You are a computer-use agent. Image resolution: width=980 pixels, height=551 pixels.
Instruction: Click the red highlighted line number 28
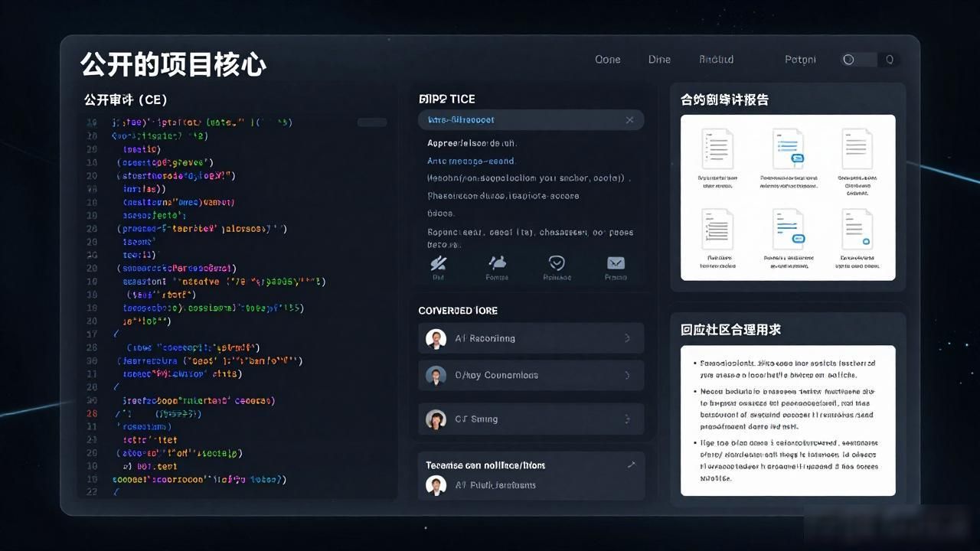92,413
